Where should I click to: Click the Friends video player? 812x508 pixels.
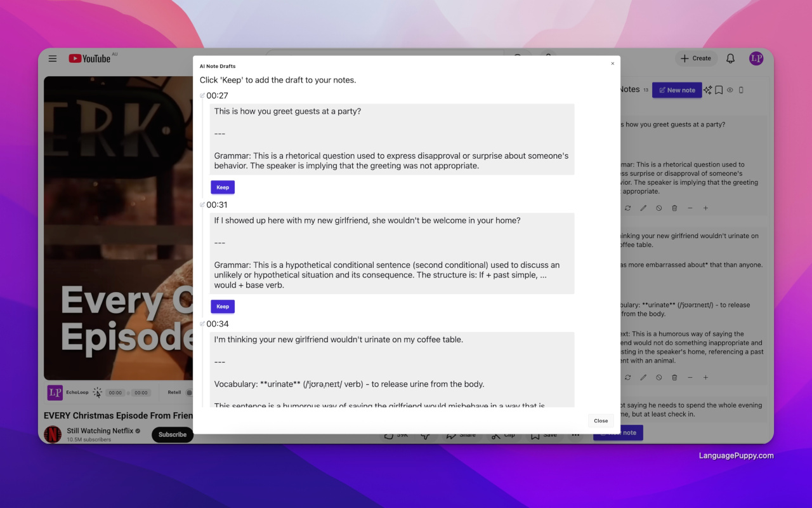coord(119,228)
